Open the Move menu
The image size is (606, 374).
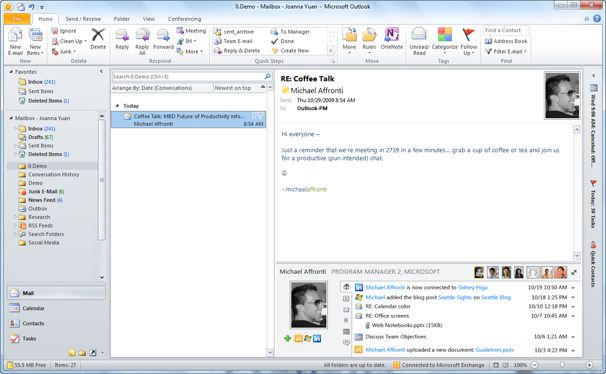349,41
